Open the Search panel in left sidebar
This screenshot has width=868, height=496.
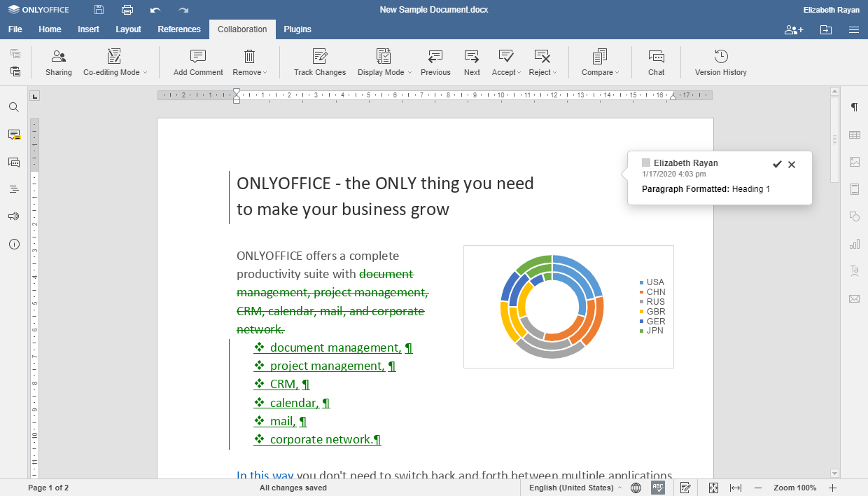tap(14, 107)
